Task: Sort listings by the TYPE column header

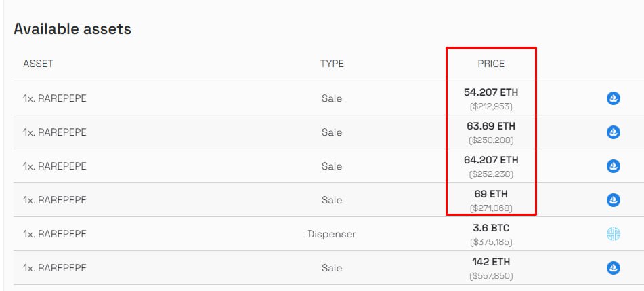Action: click(332, 64)
